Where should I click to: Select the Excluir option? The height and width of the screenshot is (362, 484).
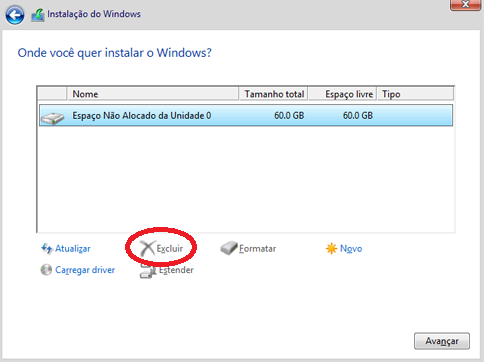[x=170, y=249]
